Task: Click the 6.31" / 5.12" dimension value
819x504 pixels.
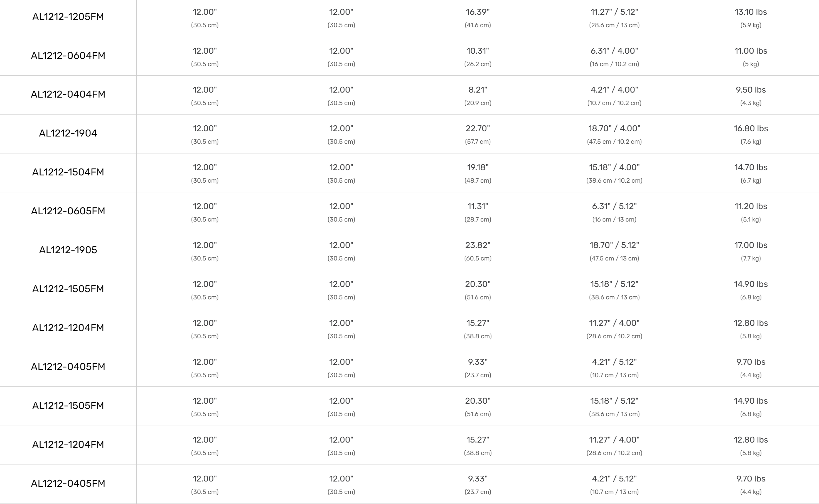Action: pos(614,206)
